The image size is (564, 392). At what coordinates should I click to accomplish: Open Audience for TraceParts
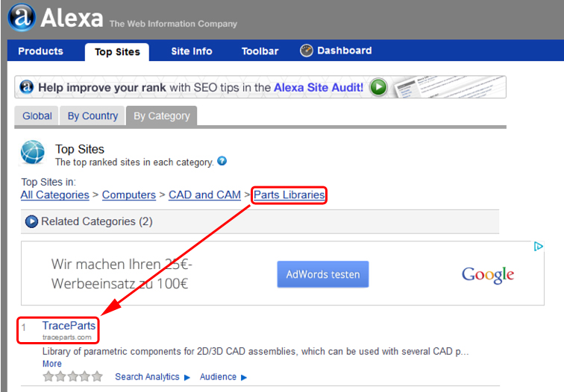tap(218, 376)
